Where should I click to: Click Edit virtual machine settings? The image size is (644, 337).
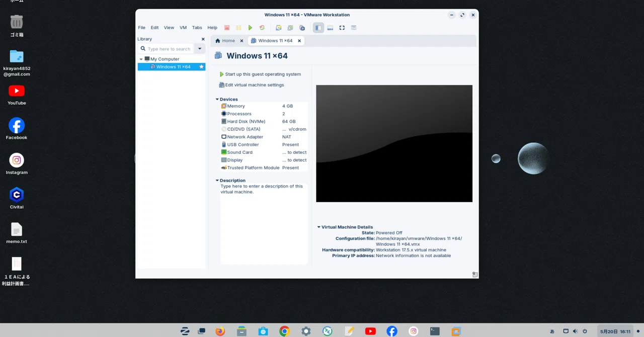point(252,85)
